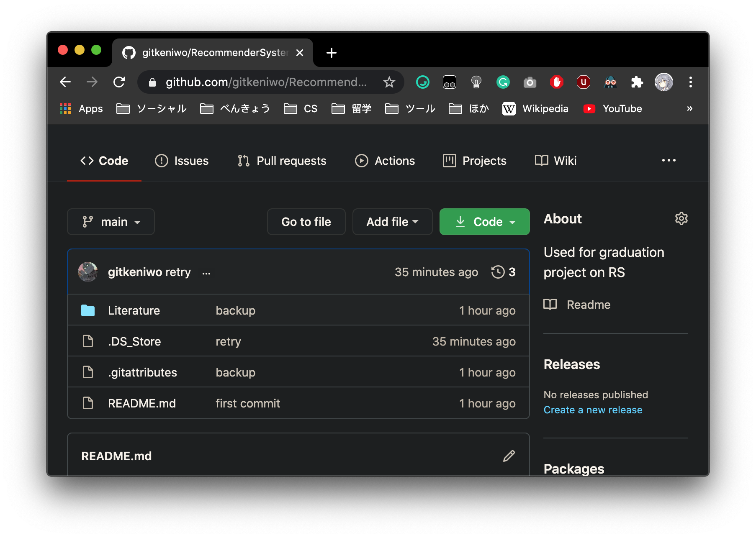The height and width of the screenshot is (538, 756).
Task: Open the Wikipedia bookmark
Action: [x=535, y=109]
